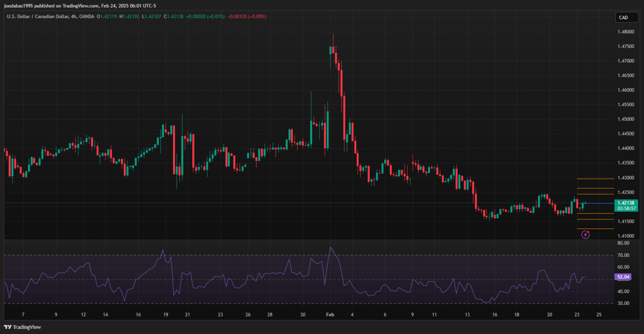Click the 1.41000 price axis label
This screenshot has width=644, height=334.
pos(626,236)
